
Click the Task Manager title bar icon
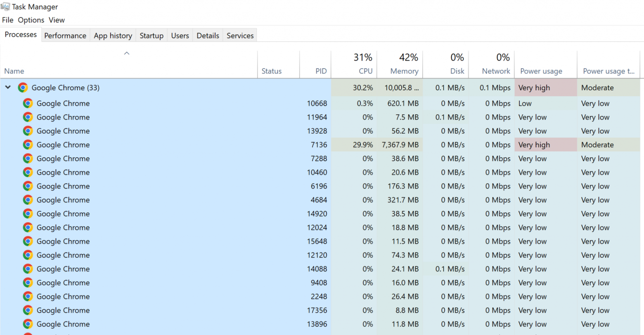tap(5, 7)
